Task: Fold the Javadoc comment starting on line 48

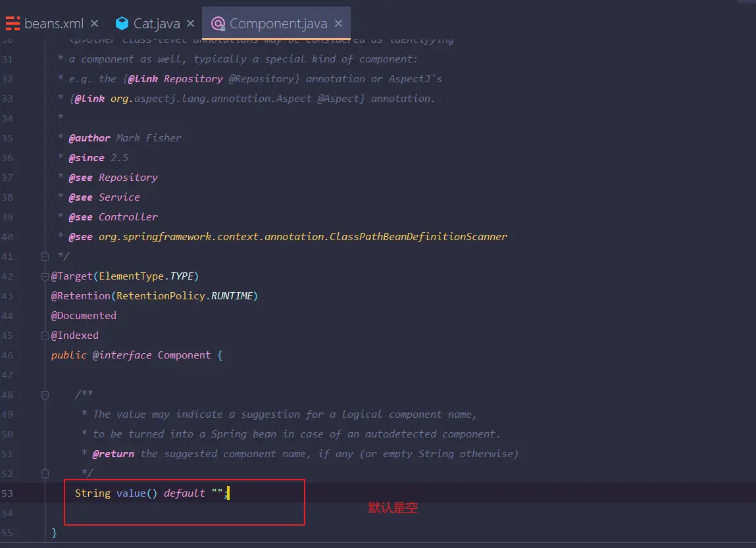Action: pos(45,395)
